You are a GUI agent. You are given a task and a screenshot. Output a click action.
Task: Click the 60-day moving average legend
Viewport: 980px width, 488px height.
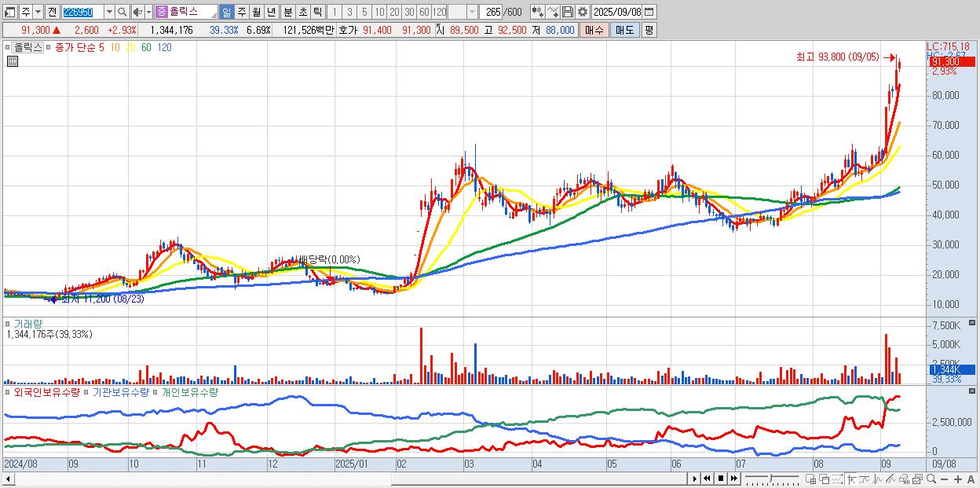point(146,47)
